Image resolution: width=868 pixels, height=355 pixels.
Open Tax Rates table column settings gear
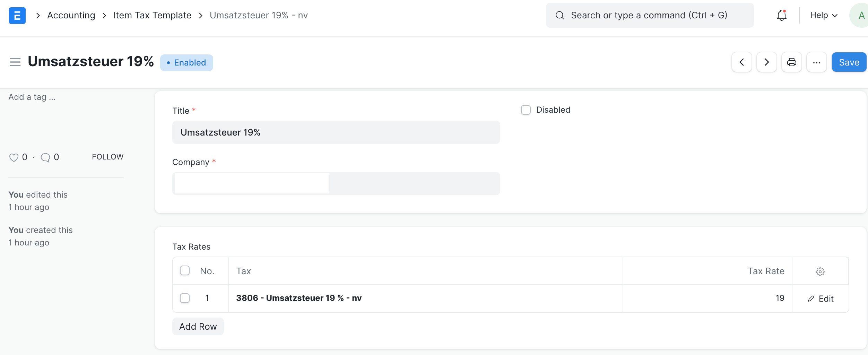point(820,271)
